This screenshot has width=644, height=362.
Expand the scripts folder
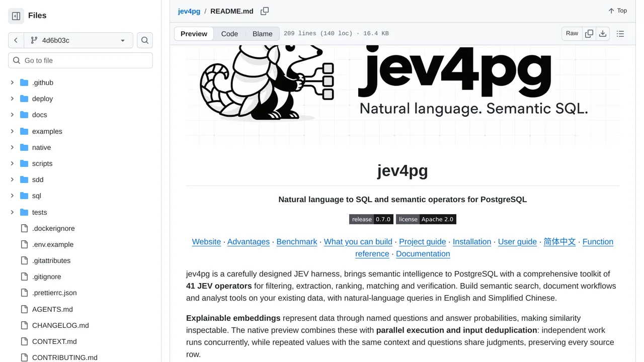12,163
